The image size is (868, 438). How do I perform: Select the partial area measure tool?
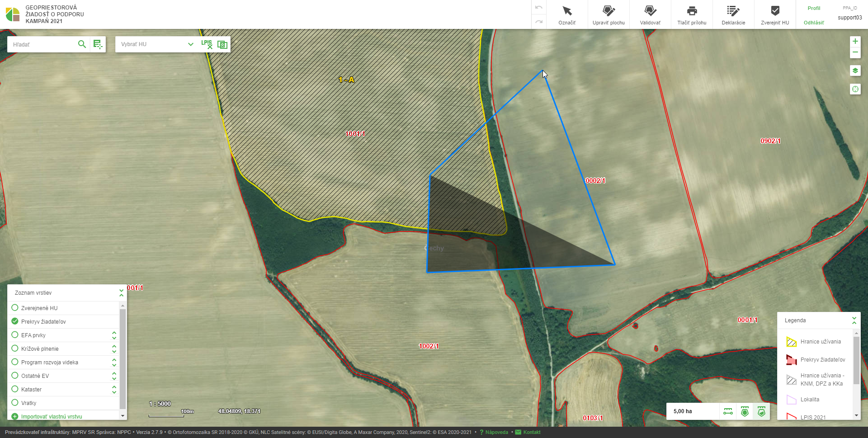click(761, 411)
